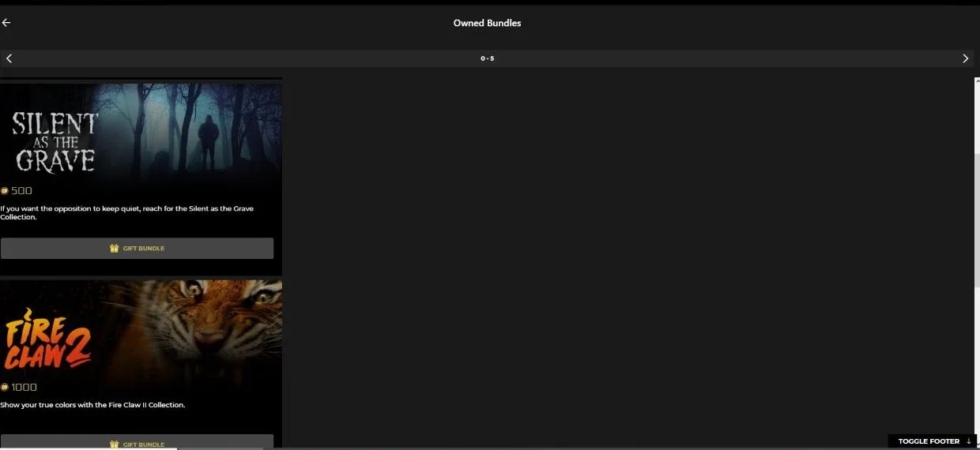Click the gift icon on Silent as the Grave button
The width and height of the screenshot is (980, 450).
(x=114, y=248)
